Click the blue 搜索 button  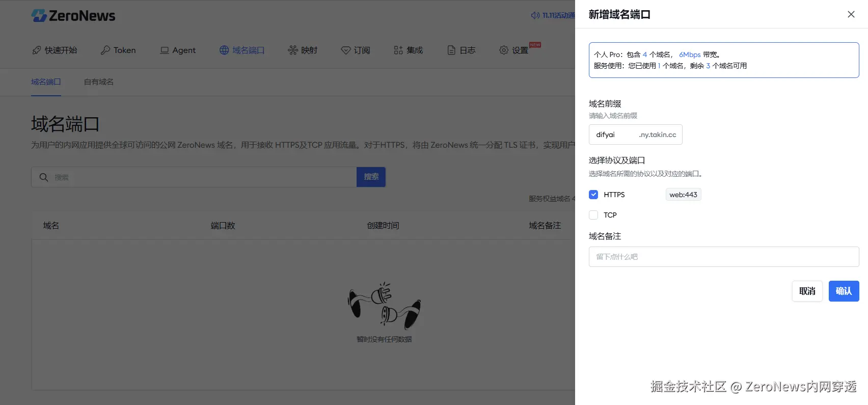(x=371, y=177)
